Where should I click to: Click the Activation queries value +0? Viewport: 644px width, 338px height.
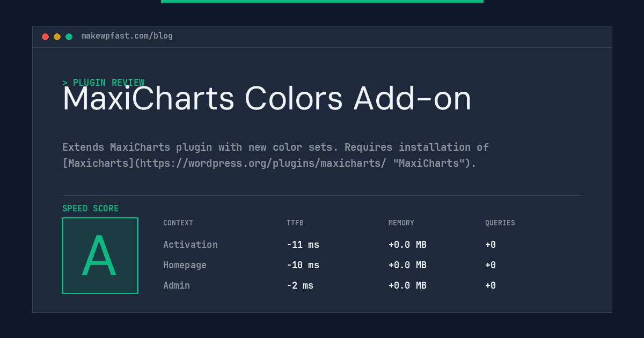coord(491,245)
